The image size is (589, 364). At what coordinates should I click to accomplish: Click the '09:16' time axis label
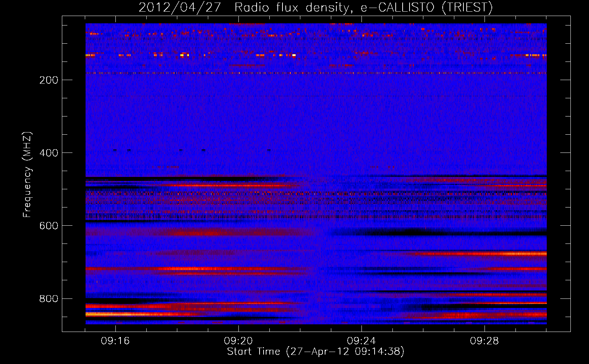(115, 341)
